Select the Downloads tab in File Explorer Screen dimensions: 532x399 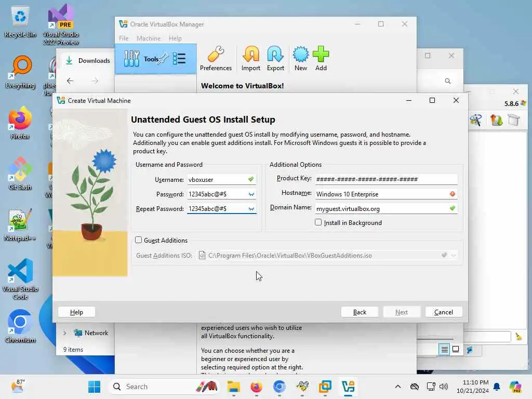pyautogui.click(x=88, y=61)
